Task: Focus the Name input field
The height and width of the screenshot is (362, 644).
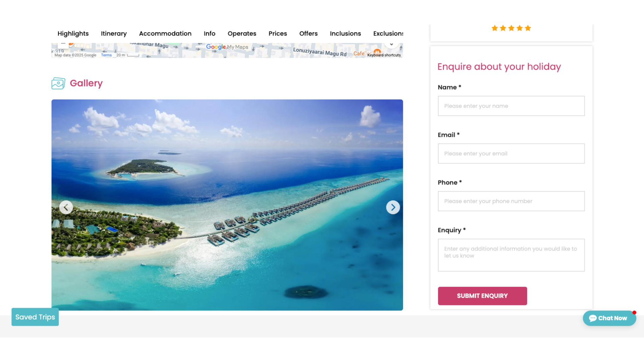Action: pyautogui.click(x=511, y=106)
